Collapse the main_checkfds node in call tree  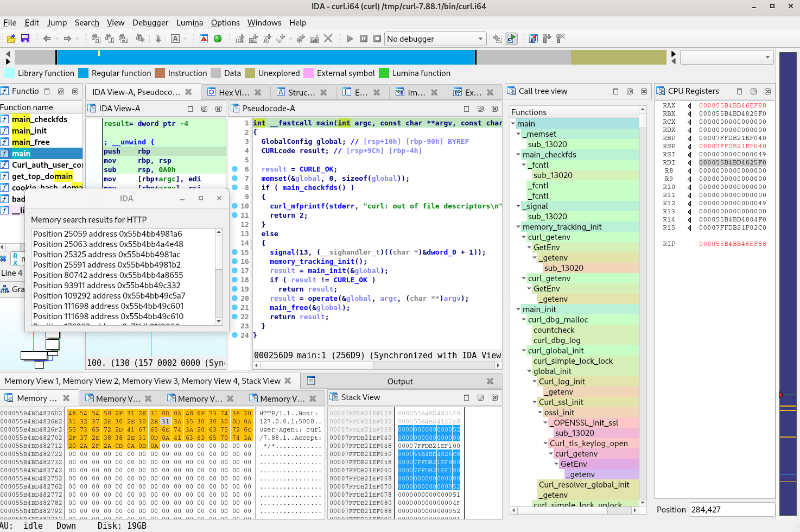pos(518,155)
